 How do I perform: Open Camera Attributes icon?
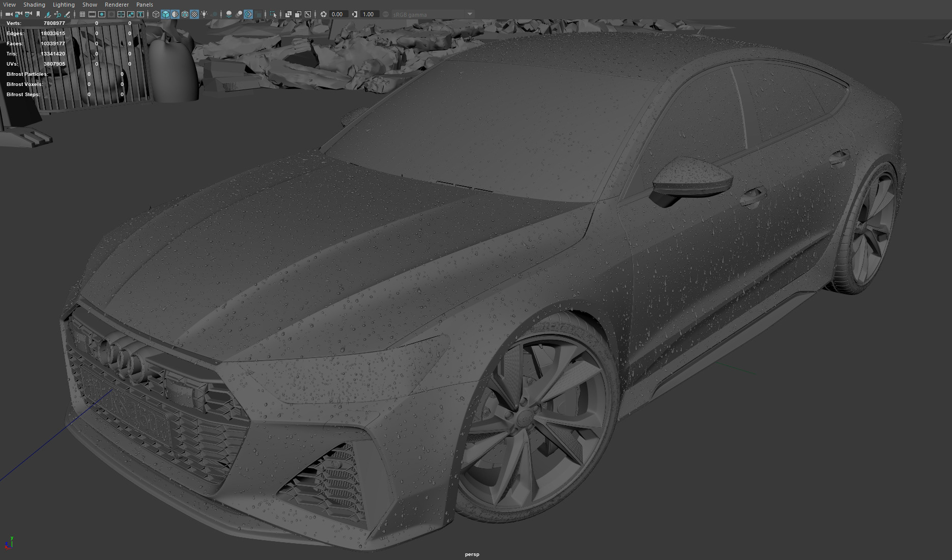pos(28,14)
